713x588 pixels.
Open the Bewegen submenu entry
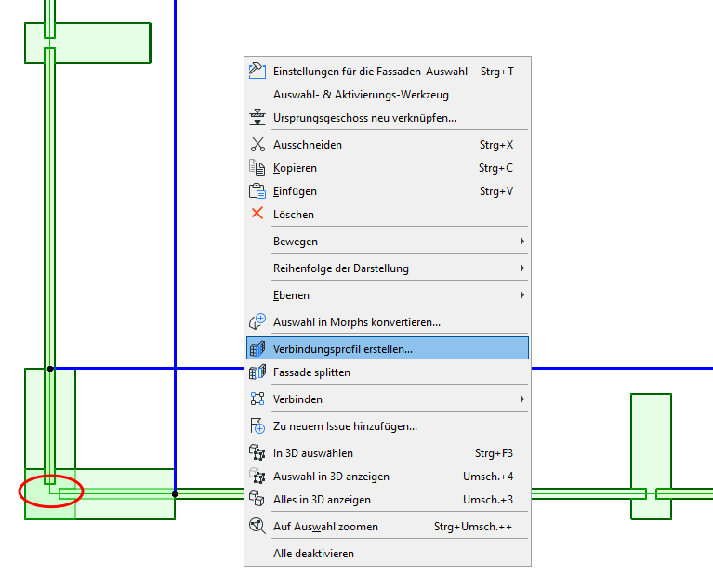click(388, 241)
